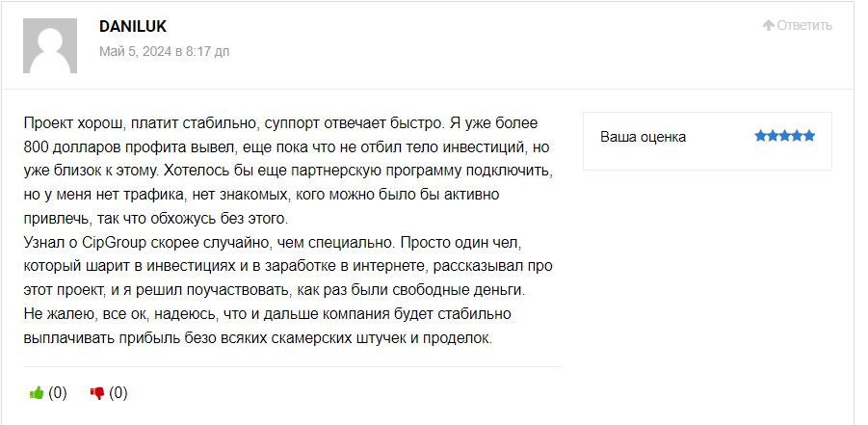Select the second rating star
This screenshot has height=425, width=868.
click(x=773, y=136)
